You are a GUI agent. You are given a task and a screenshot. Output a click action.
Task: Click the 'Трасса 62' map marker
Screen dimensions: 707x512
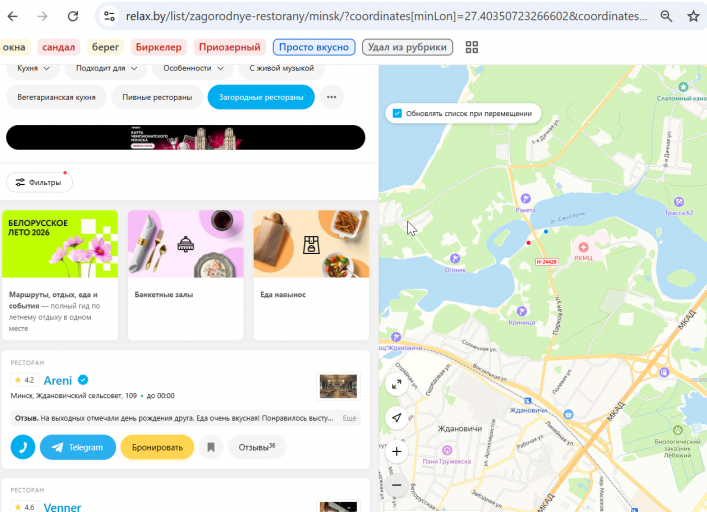[x=679, y=201]
